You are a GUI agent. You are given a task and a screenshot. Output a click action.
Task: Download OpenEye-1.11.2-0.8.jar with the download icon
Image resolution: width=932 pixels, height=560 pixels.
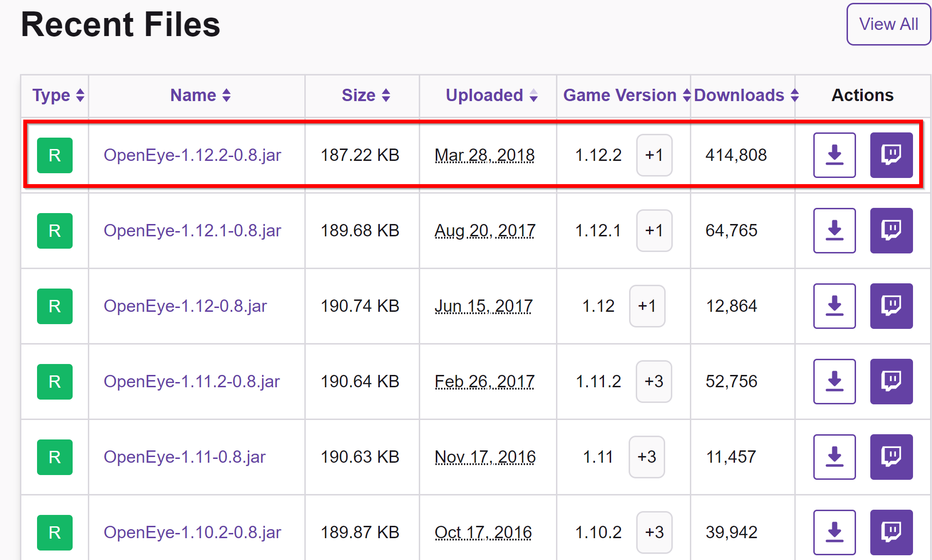pyautogui.click(x=834, y=382)
